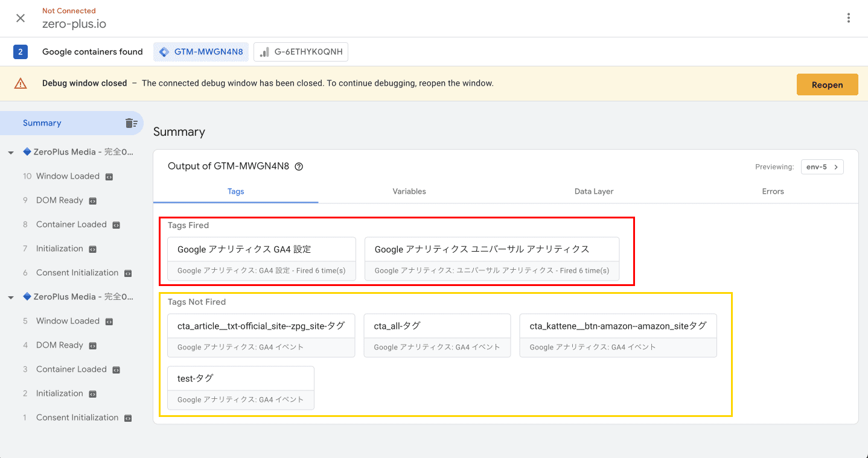This screenshot has height=458, width=868.
Task: Select event 5 Window Loaded
Action: pyautogui.click(x=68, y=321)
